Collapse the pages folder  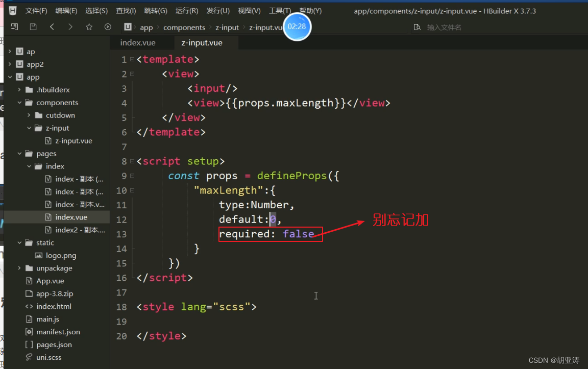(19, 154)
